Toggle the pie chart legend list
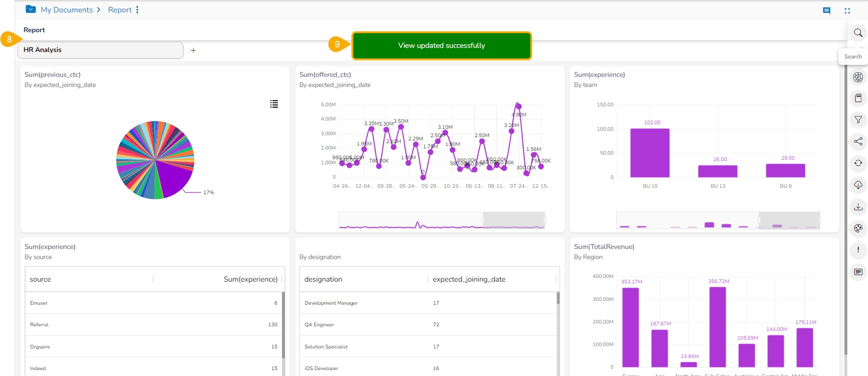Image resolution: width=868 pixels, height=376 pixels. 274,104
